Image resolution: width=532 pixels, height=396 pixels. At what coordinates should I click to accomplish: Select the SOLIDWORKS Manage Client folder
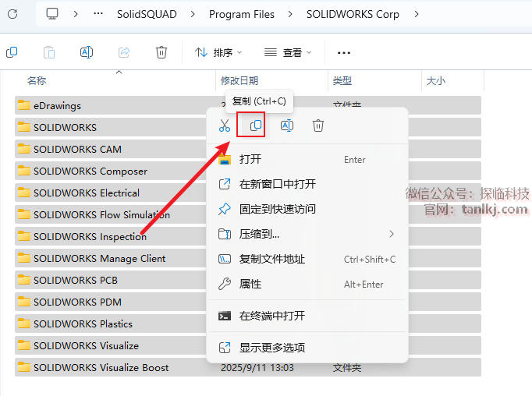click(x=110, y=258)
